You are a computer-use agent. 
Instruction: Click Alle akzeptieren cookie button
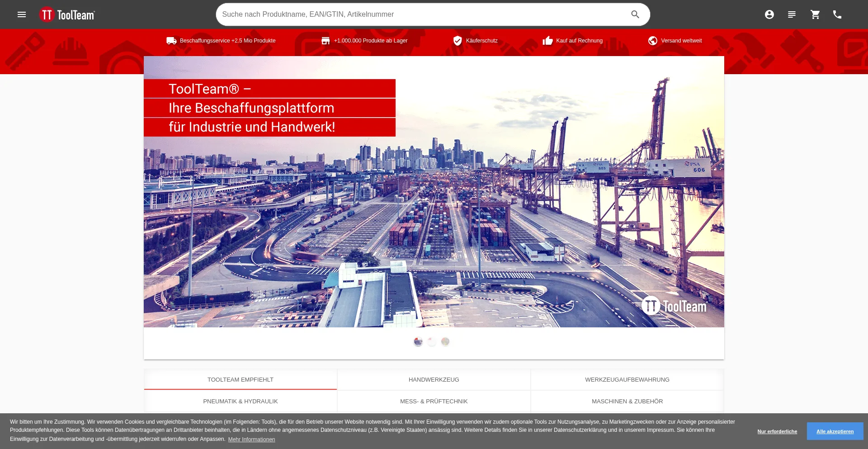(x=835, y=431)
